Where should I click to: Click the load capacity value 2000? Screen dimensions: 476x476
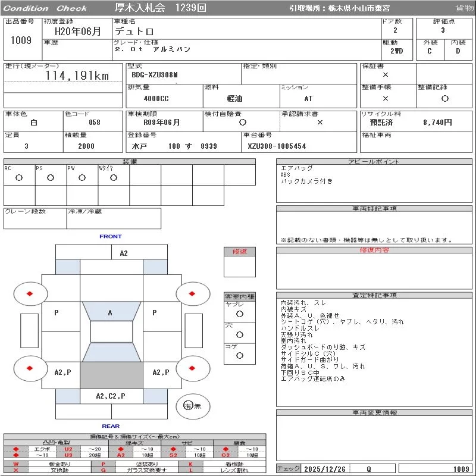[86, 146]
